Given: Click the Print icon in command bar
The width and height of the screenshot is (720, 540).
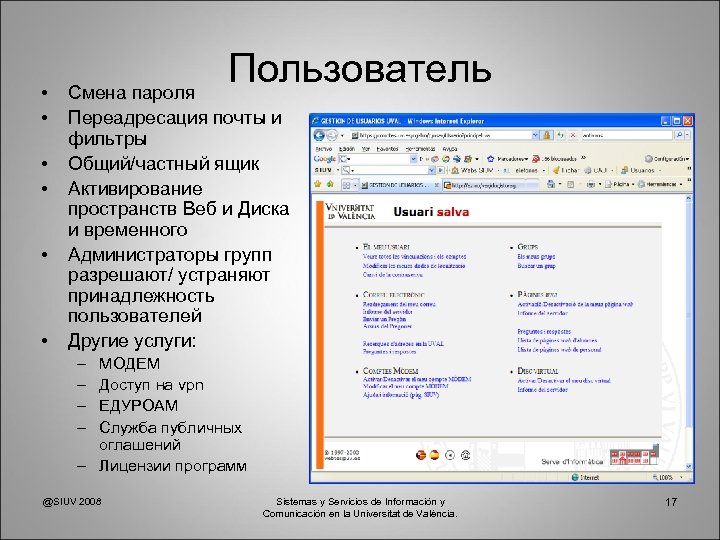Looking at the screenshot, I should coord(591,184).
